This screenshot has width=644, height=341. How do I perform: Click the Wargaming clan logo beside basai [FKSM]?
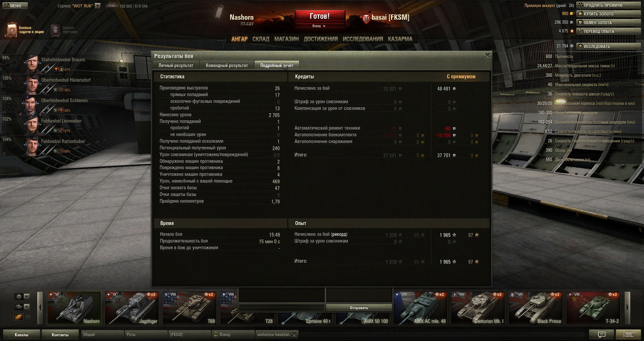366,18
